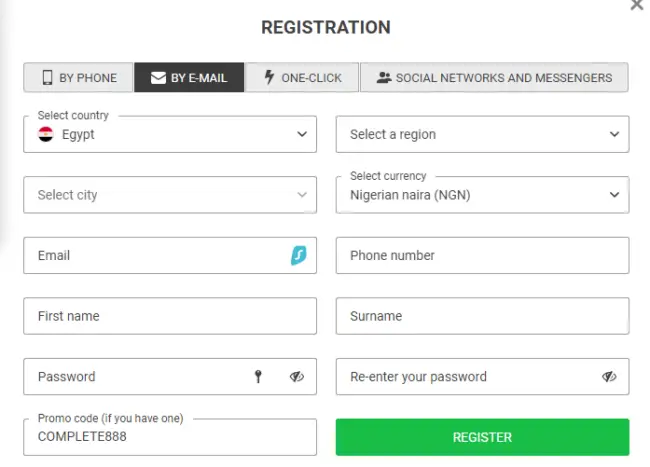Screen dimensions: 650x467
Task: Toggle password visibility in Password field
Action: coord(297,377)
